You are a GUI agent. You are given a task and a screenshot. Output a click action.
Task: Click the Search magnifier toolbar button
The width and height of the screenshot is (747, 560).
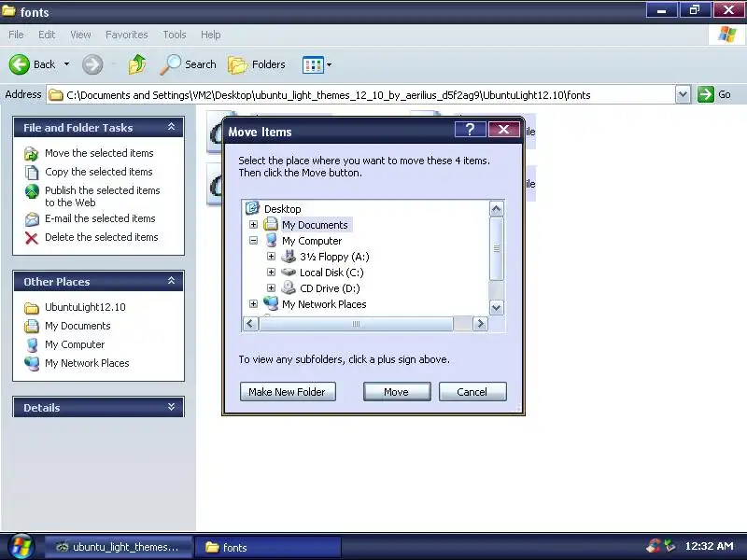(x=189, y=64)
